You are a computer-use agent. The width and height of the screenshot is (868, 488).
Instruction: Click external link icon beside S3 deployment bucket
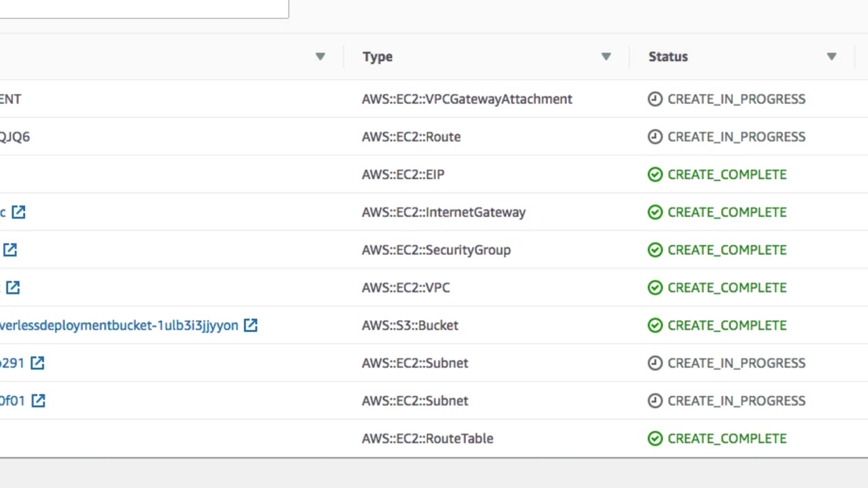coord(250,325)
